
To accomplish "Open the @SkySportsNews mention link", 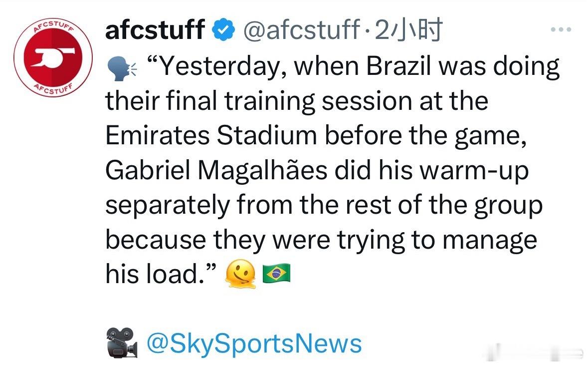I will pyautogui.click(x=254, y=344).
